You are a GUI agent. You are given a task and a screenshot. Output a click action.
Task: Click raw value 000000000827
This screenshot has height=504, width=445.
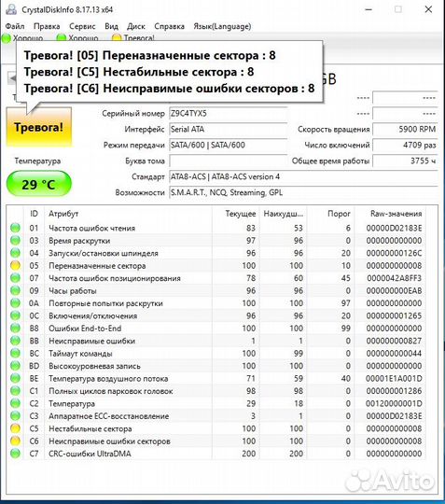[x=394, y=341]
